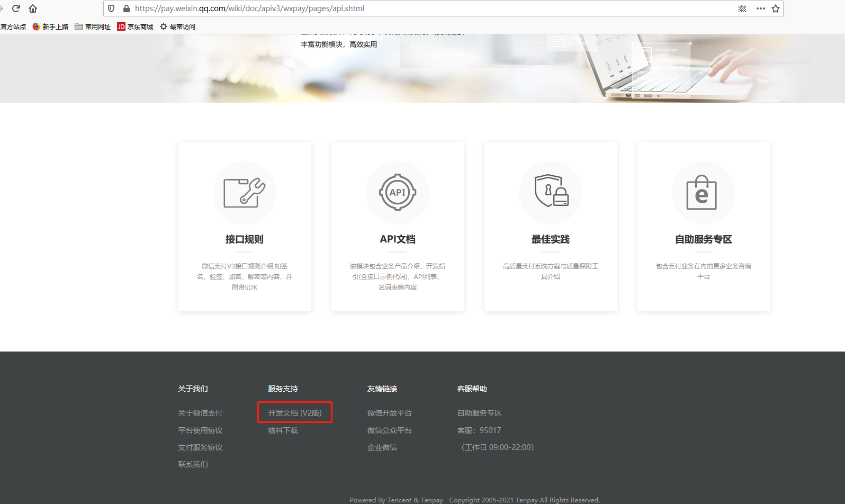Click the Copyright 2005-2021 Tenpay text
The width and height of the screenshot is (845, 504).
coord(525,500)
